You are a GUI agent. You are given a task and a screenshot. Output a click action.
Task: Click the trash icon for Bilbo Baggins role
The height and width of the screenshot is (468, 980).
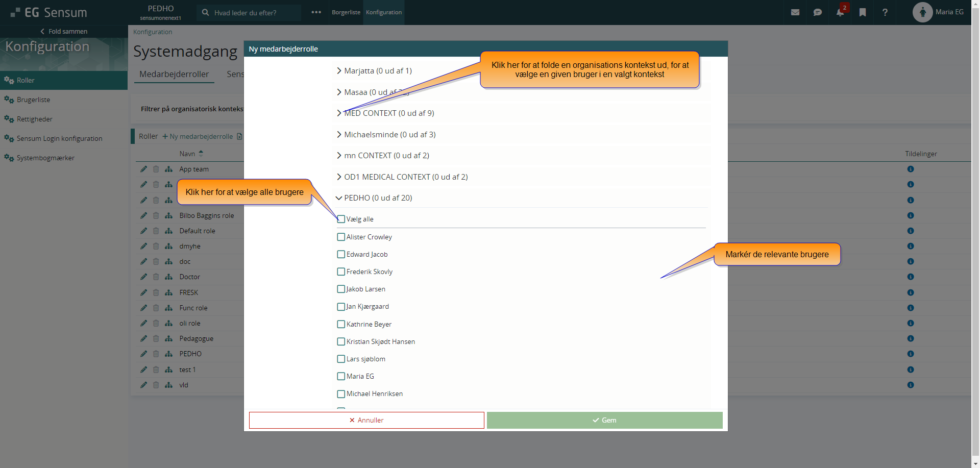point(156,215)
